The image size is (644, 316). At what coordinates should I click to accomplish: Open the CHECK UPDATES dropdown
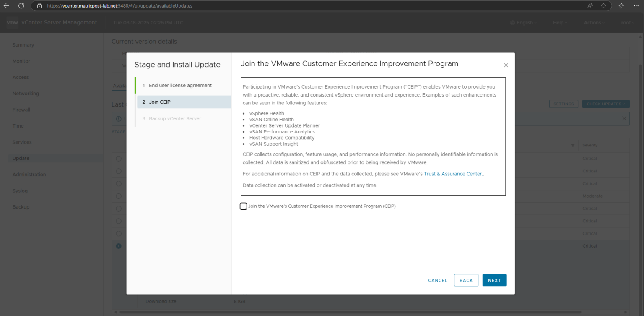(x=605, y=104)
